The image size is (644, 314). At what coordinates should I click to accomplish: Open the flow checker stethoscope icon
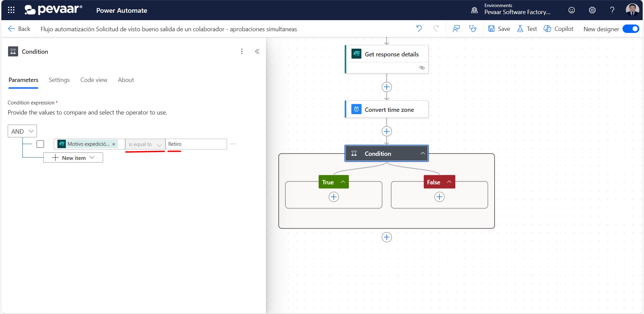[473, 29]
